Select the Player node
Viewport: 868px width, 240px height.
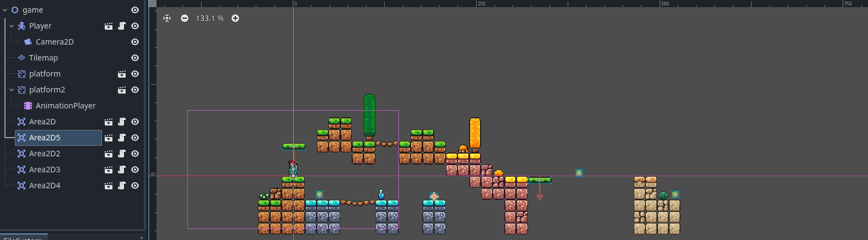tap(40, 26)
